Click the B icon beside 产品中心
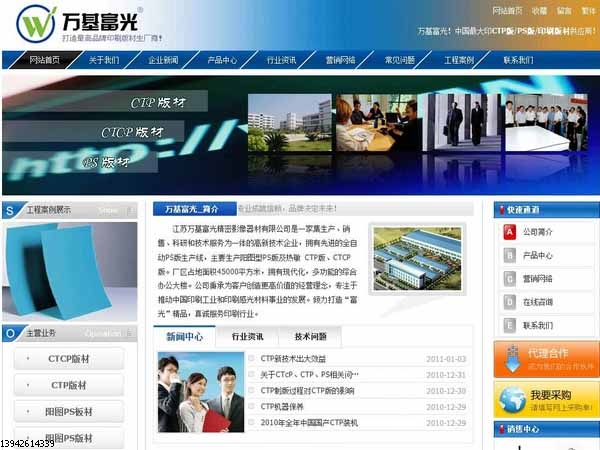 coord(509,255)
